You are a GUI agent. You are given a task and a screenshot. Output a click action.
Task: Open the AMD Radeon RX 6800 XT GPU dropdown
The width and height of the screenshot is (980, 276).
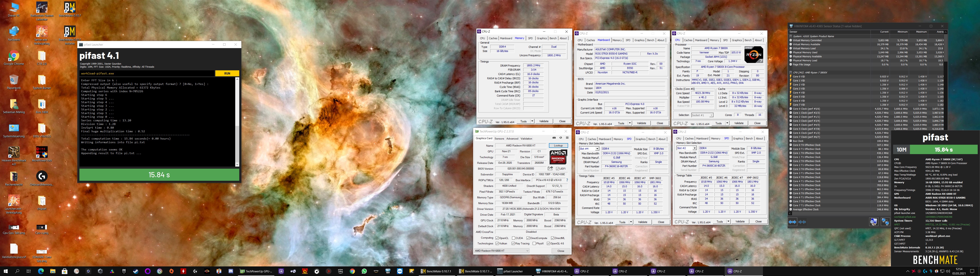(x=501, y=251)
